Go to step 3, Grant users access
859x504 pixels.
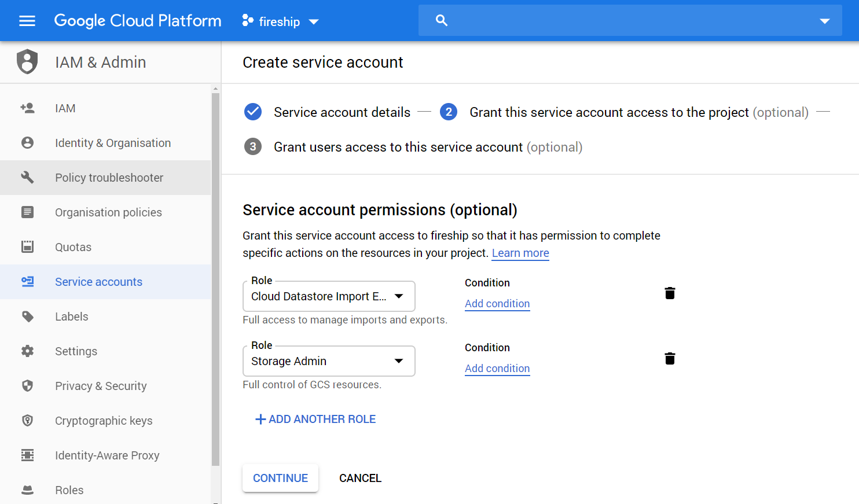click(253, 146)
